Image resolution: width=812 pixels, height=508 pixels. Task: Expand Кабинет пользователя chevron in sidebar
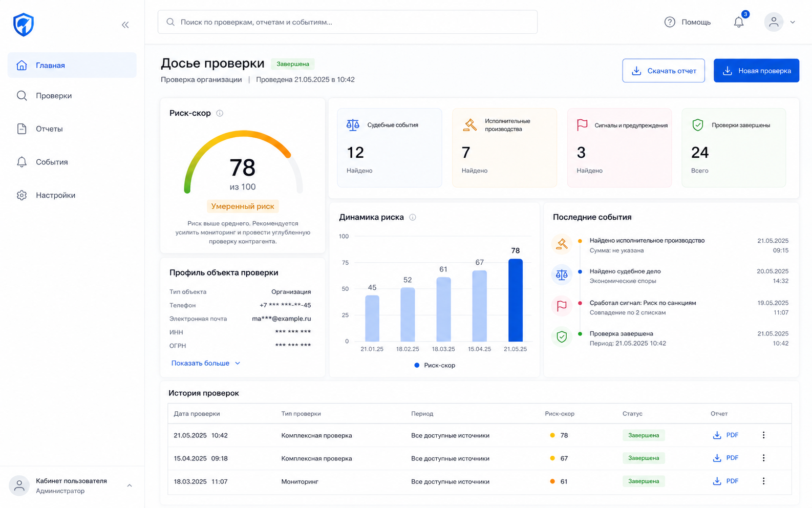point(130,485)
